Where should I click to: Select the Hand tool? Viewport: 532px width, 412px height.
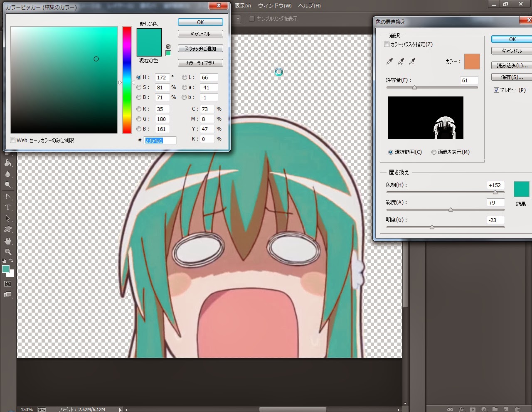click(x=7, y=241)
